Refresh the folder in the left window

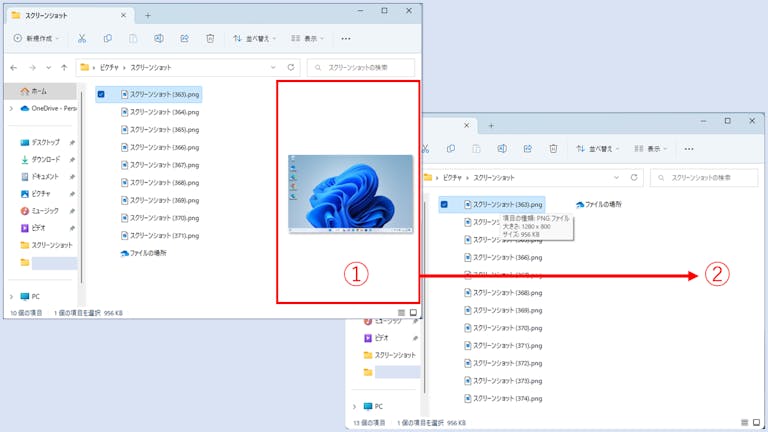(x=291, y=68)
